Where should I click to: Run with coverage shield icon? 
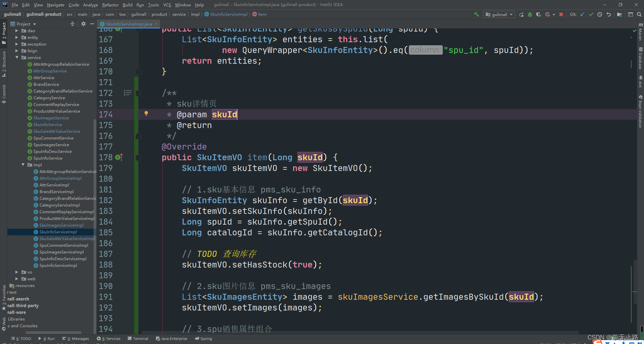[x=539, y=14]
